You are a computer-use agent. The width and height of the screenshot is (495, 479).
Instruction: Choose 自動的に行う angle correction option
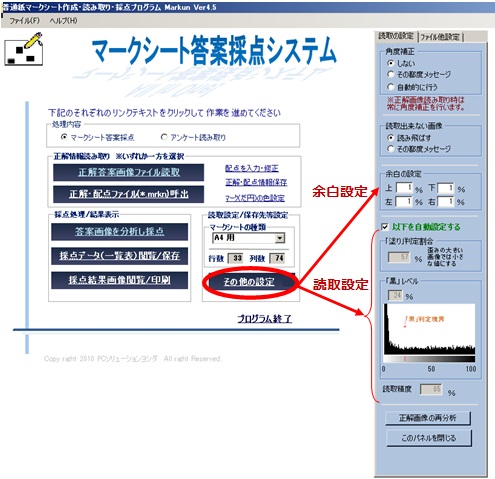click(x=390, y=87)
